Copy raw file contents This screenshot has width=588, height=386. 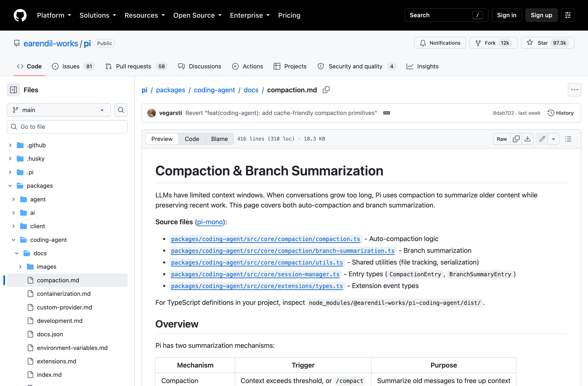(516, 139)
